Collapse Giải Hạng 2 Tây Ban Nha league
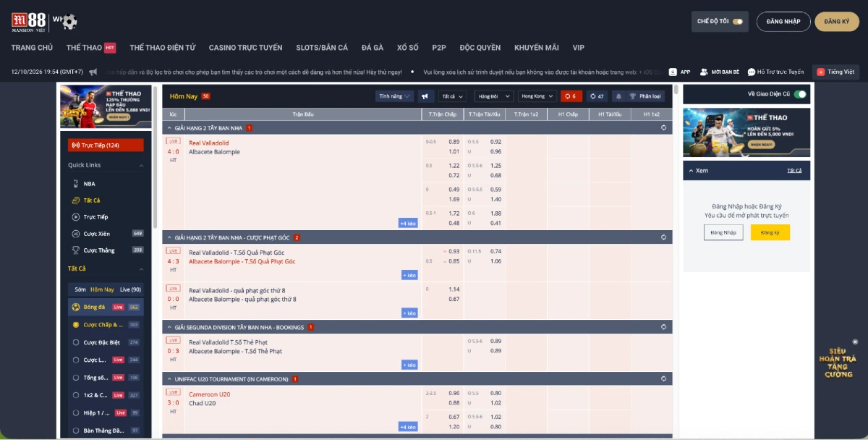 tap(169, 127)
